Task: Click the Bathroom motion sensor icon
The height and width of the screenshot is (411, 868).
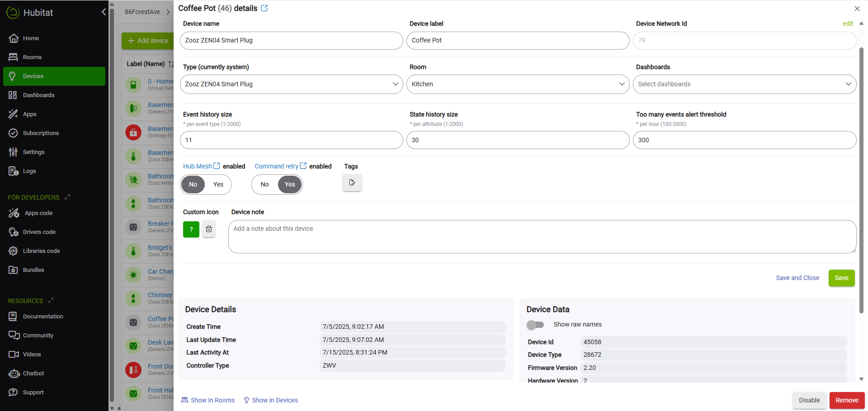Action: (x=133, y=180)
